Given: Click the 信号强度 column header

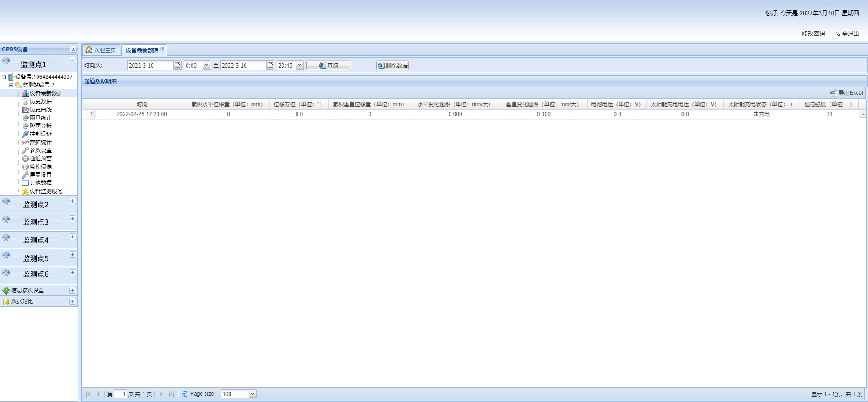Looking at the screenshot, I should click(829, 104).
